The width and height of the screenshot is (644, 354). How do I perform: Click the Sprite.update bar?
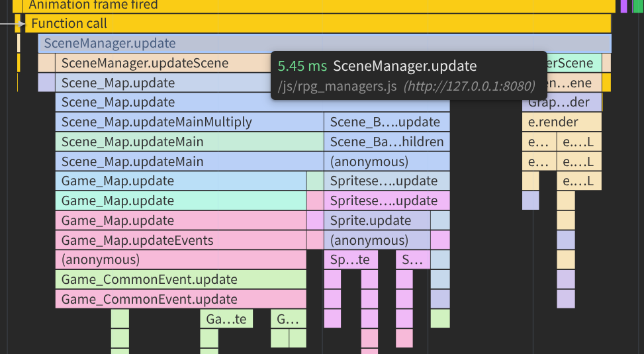(x=377, y=220)
